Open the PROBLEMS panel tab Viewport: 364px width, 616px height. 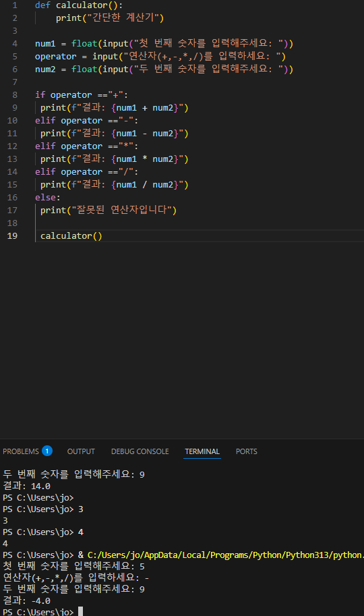coord(21,451)
